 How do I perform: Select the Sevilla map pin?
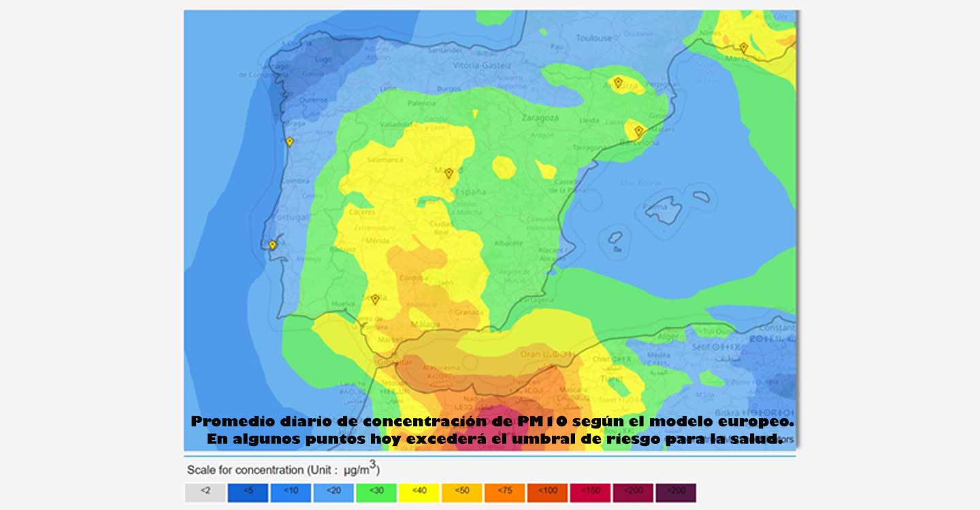tap(375, 299)
